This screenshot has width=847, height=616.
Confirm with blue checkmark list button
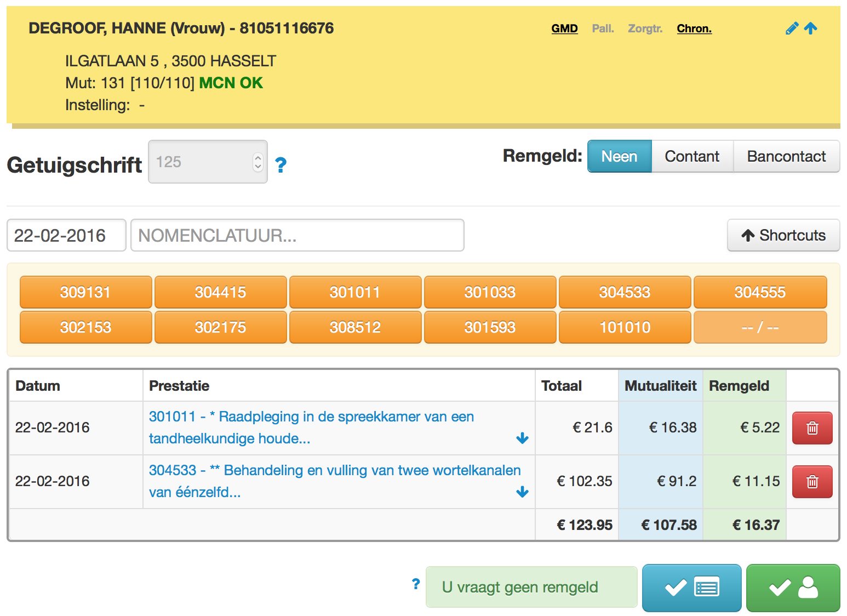pos(691,588)
